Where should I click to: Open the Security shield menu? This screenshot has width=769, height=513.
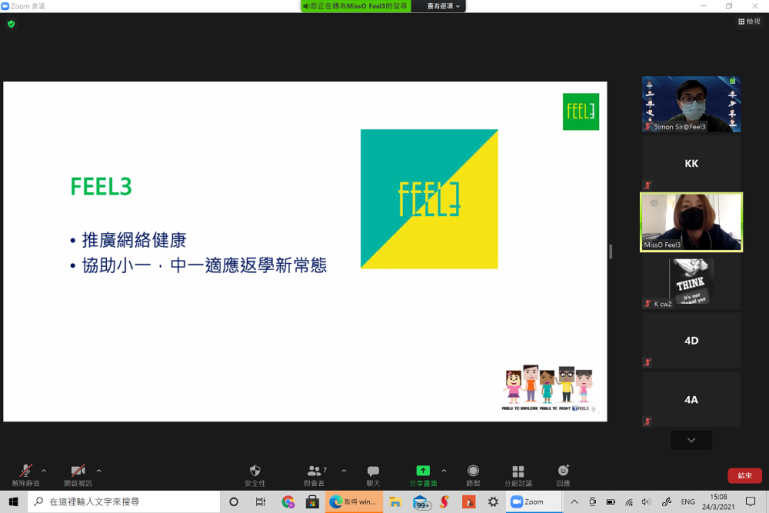pyautogui.click(x=255, y=475)
